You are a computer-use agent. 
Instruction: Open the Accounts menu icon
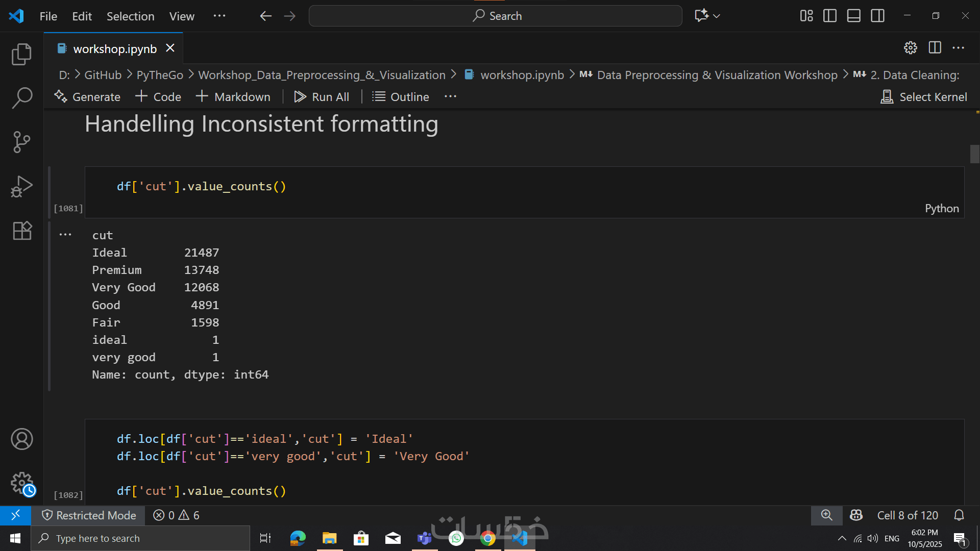point(21,439)
